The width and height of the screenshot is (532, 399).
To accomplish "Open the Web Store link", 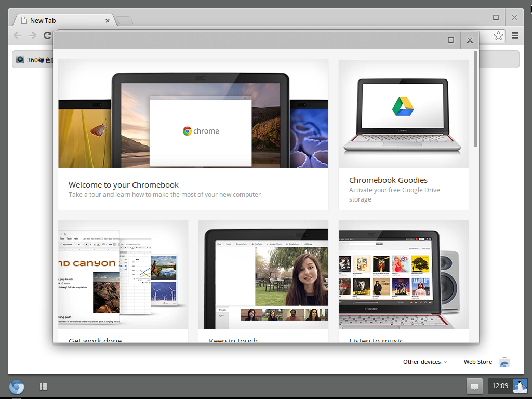I will (477, 362).
